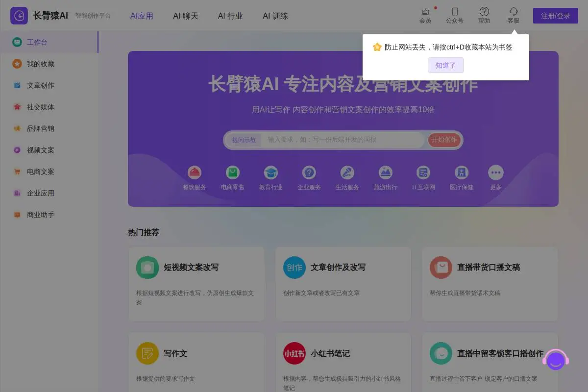
Task: Click the 提问示范 button
Action: (244, 140)
